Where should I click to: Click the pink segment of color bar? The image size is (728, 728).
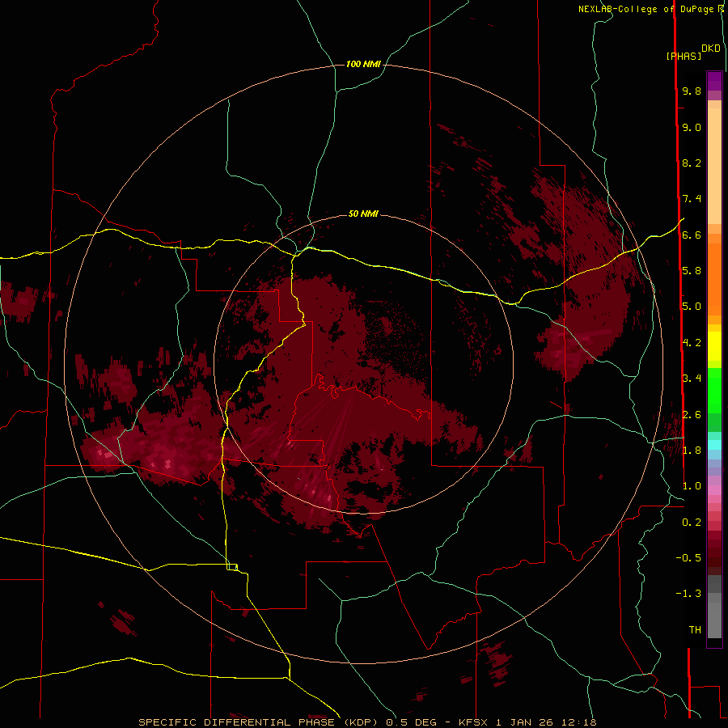click(x=714, y=490)
